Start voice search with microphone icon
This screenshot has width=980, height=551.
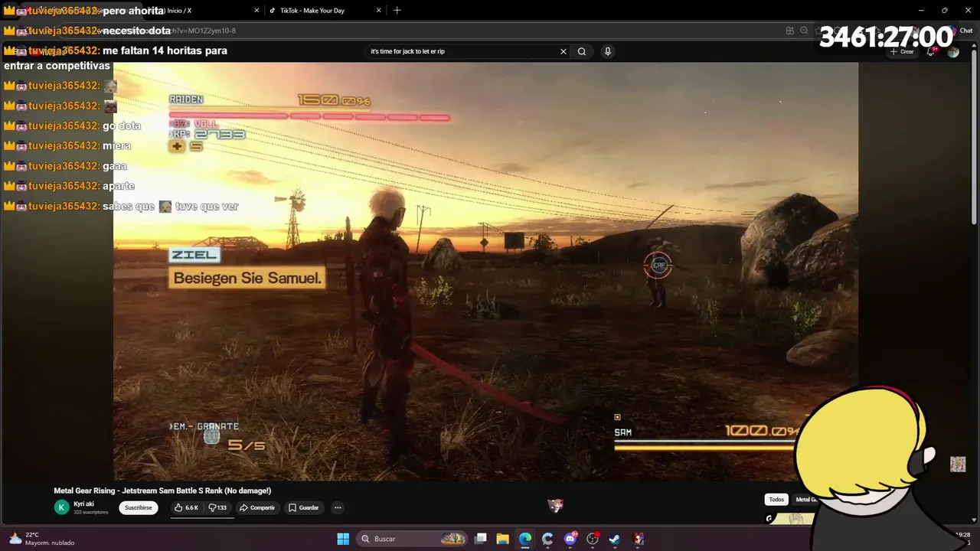coord(608,51)
